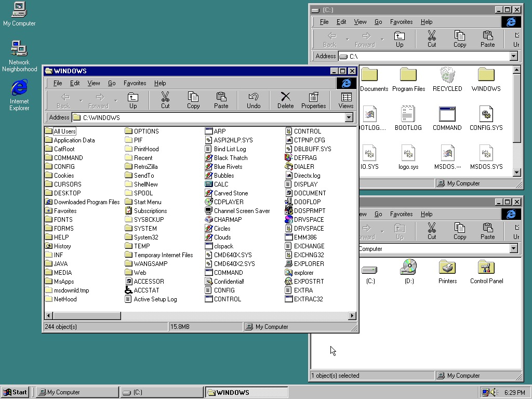Select the My Computer desktop icon
Image resolution: width=532 pixels, height=399 pixels.
19,14
